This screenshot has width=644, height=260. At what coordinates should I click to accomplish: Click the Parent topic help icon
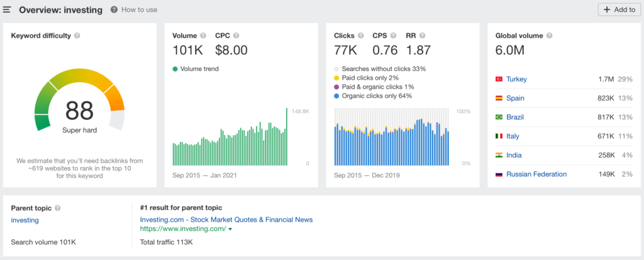[57, 208]
